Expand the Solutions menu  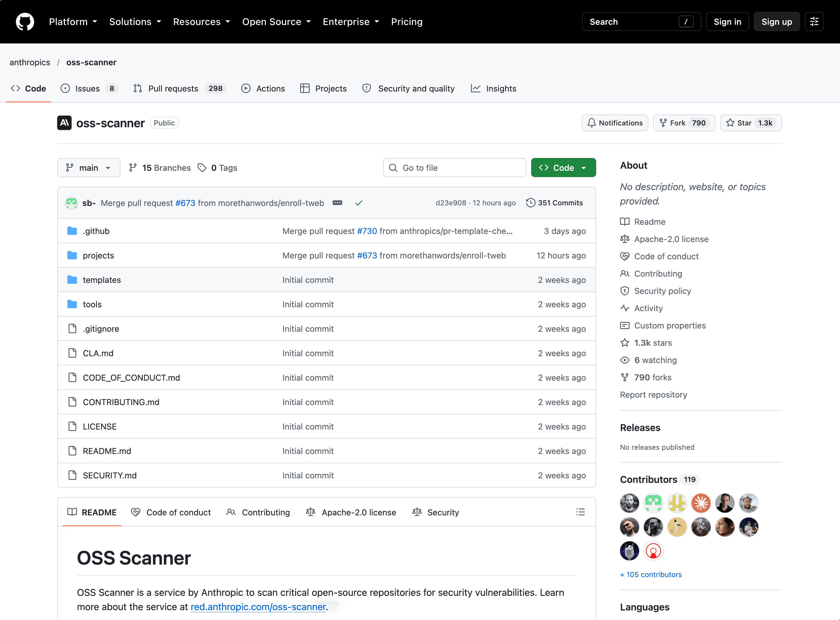[x=135, y=22]
